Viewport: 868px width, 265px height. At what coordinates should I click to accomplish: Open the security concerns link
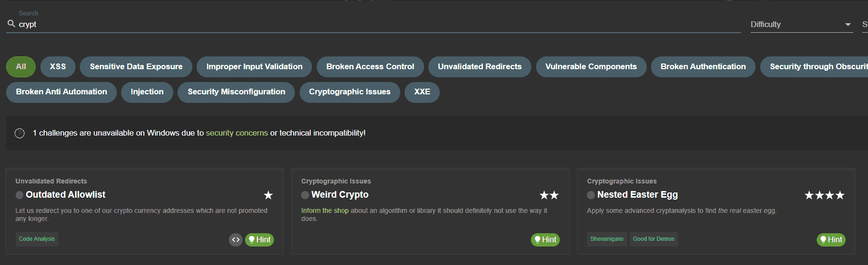pyautogui.click(x=237, y=133)
